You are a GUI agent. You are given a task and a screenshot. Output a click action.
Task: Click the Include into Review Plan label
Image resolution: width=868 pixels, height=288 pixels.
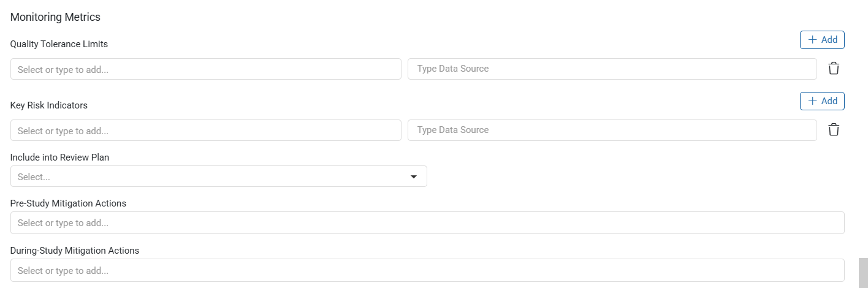pos(59,157)
